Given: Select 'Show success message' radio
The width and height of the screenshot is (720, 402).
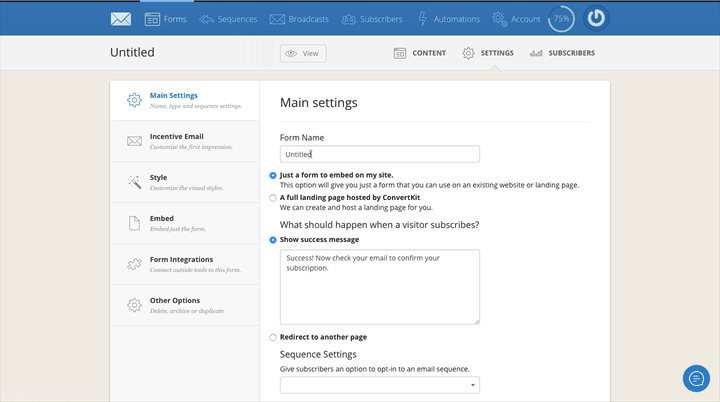Looking at the screenshot, I should (x=273, y=240).
